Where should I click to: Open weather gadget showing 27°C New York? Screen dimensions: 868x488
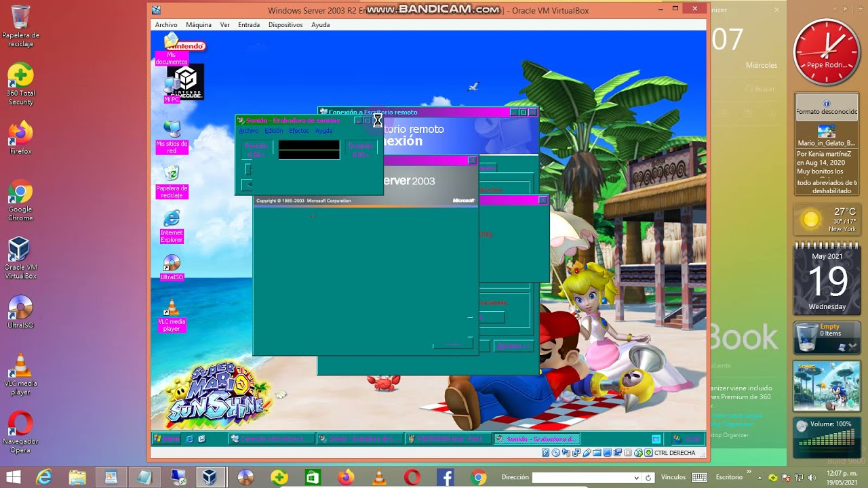[x=827, y=220]
